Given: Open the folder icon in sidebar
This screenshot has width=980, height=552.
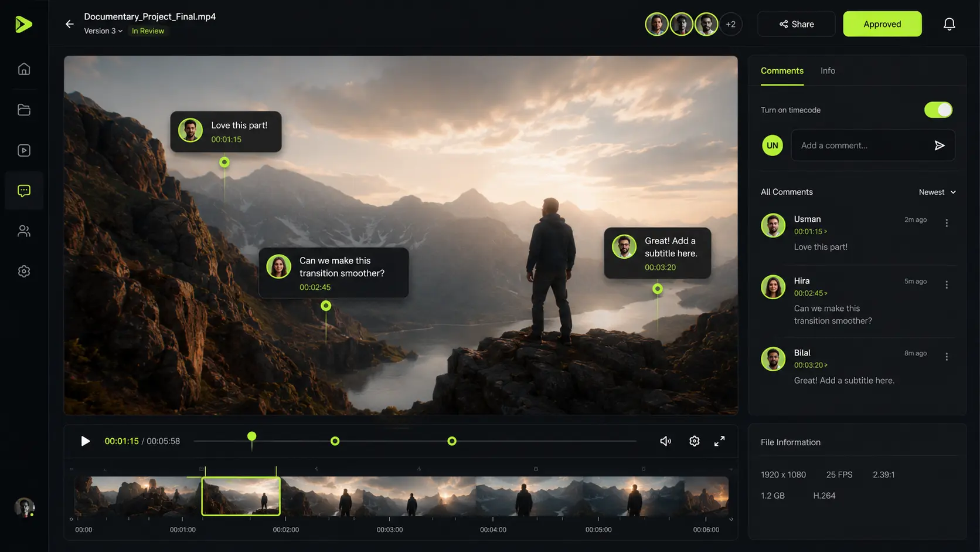Looking at the screenshot, I should pyautogui.click(x=24, y=110).
